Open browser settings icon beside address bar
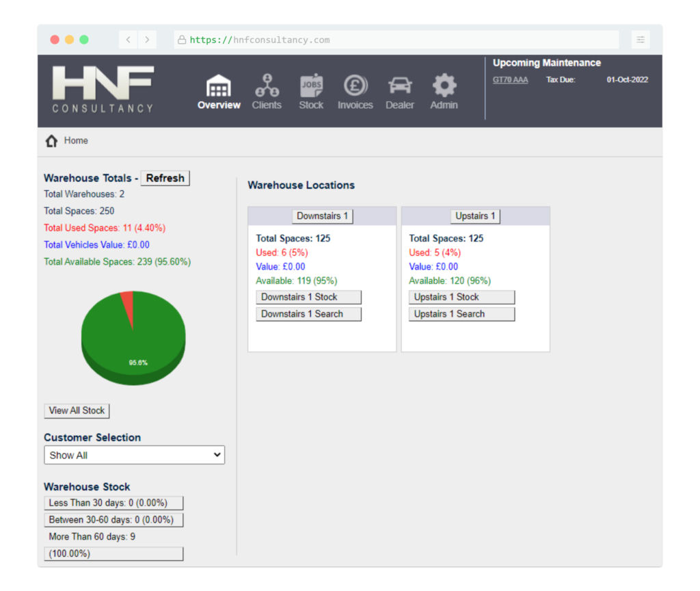700x591 pixels. (641, 40)
